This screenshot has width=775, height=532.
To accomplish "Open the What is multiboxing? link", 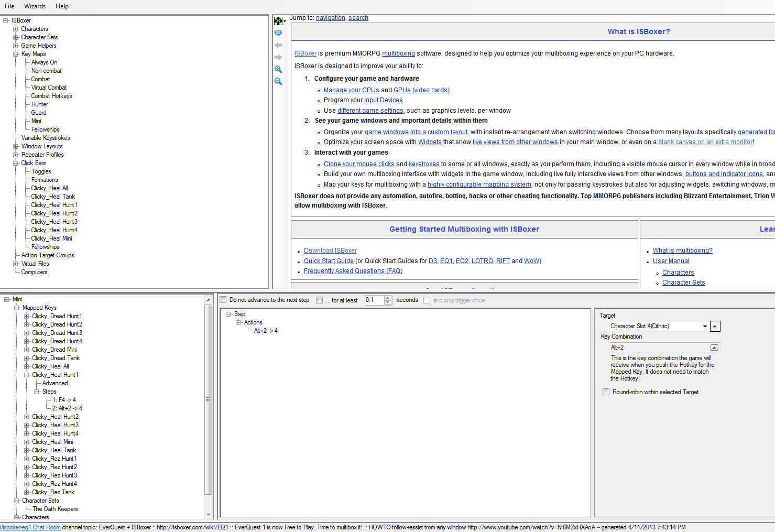I will pos(682,251).
